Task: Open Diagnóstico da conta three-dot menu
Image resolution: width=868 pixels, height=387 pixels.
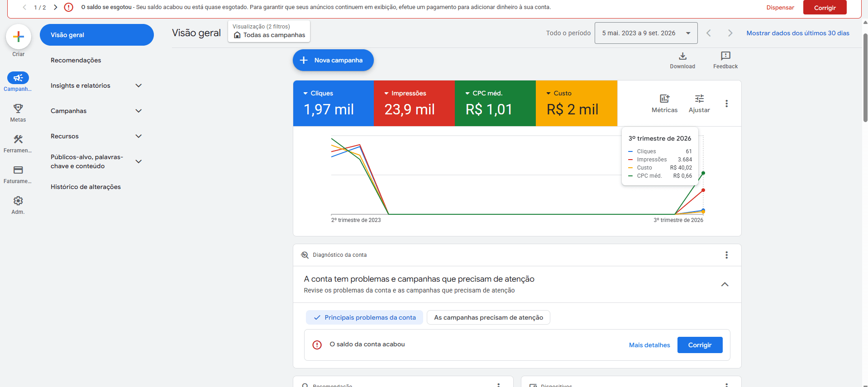Action: click(726, 255)
